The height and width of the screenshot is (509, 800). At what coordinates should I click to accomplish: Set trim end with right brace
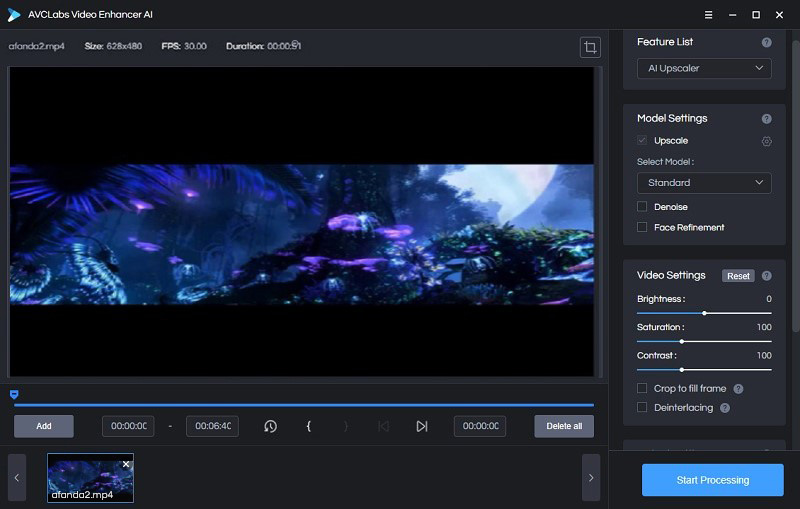click(346, 426)
